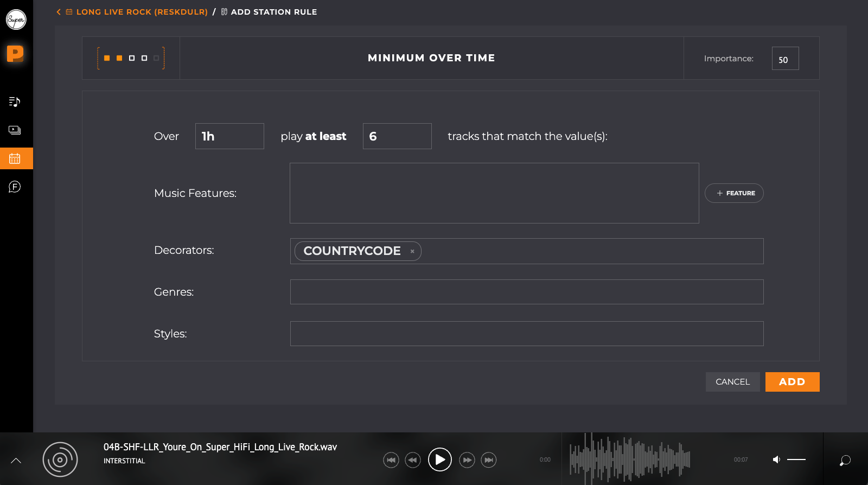Skip to the next track
This screenshot has width=868, height=485.
tap(489, 460)
